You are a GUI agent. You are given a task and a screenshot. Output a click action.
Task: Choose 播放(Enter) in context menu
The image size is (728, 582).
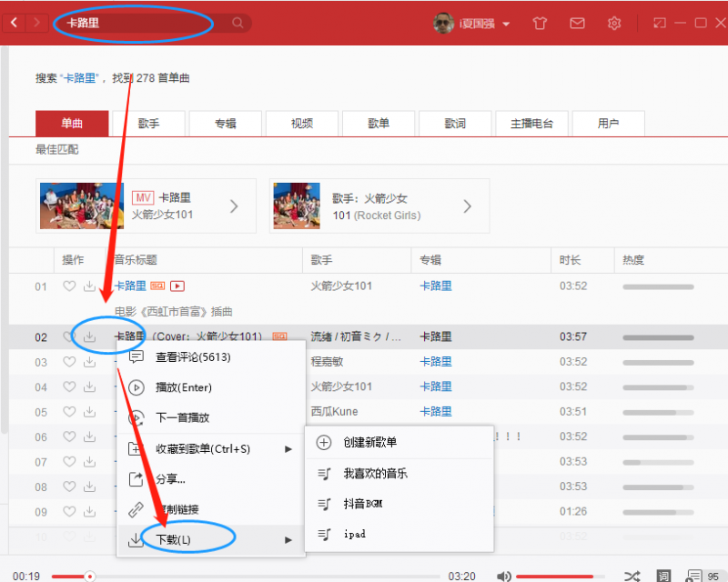coord(211,387)
